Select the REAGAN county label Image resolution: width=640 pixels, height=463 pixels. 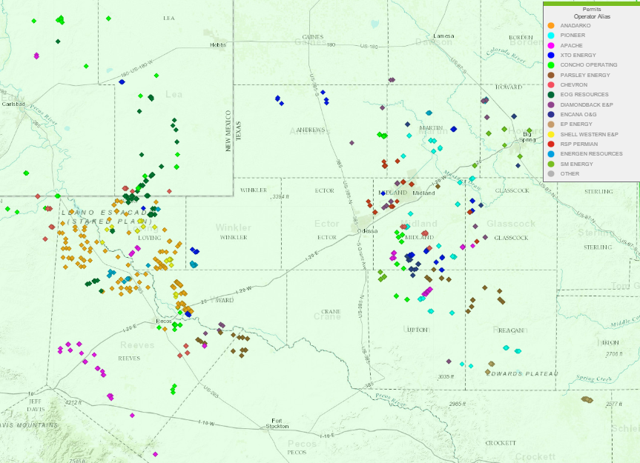511,330
